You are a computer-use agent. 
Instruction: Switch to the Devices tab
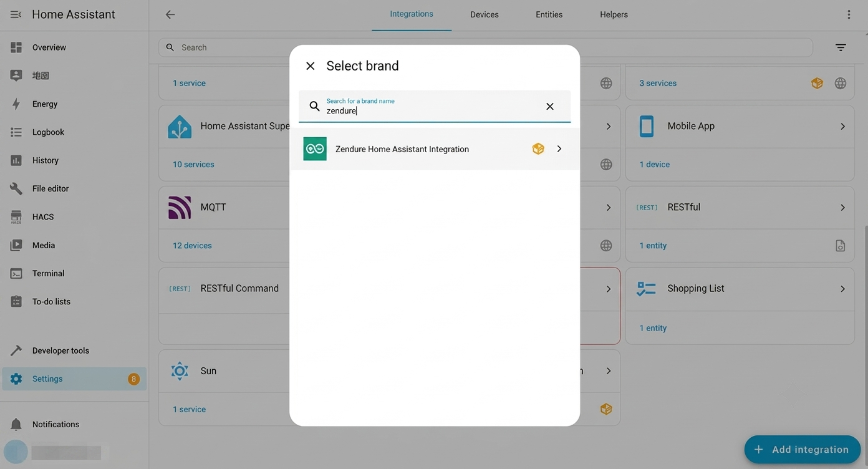(x=485, y=14)
